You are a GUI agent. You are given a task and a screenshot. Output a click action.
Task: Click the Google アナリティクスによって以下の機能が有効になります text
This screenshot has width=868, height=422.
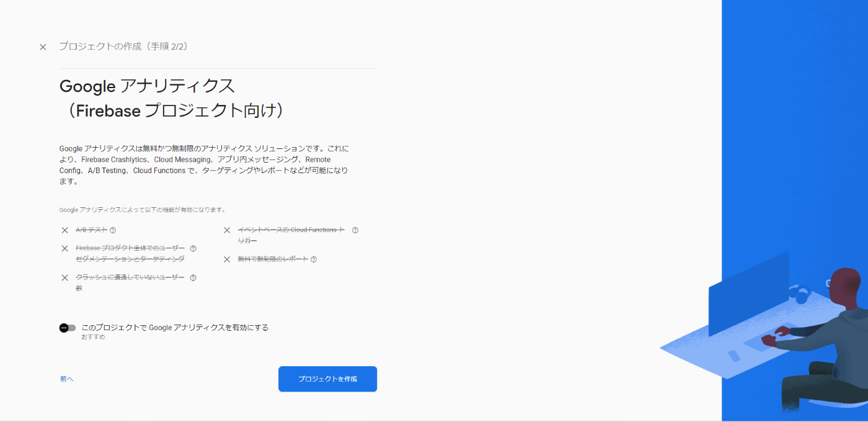143,210
